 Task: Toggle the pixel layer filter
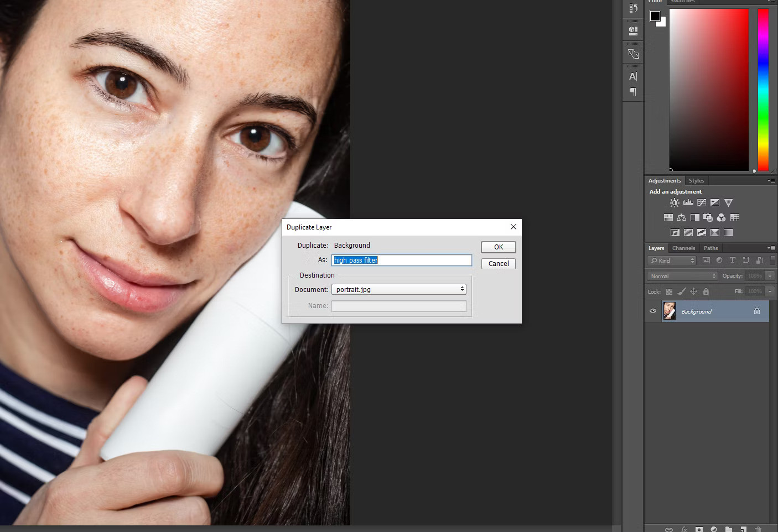point(706,260)
